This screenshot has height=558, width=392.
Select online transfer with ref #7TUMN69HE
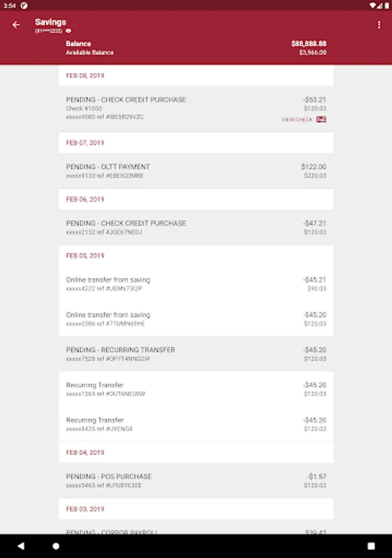[x=196, y=319]
